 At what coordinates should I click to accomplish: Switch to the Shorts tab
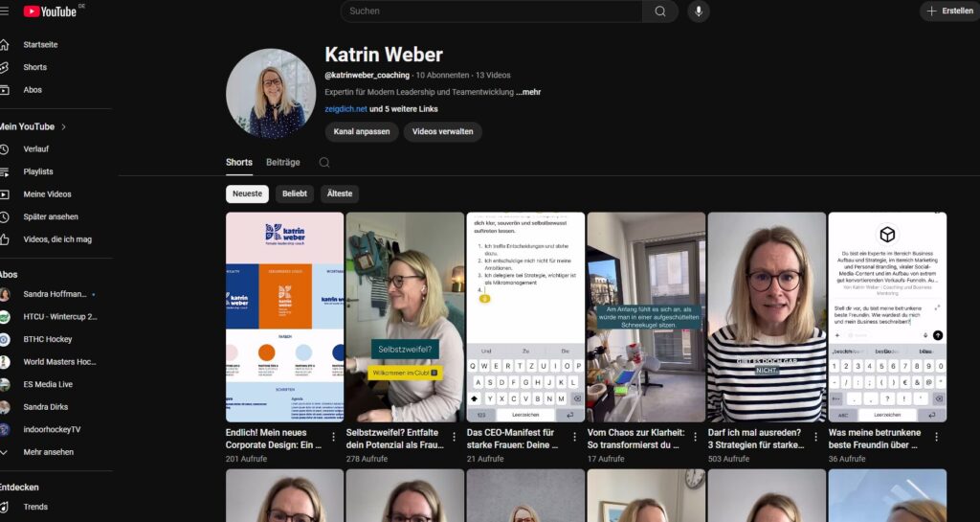(238, 163)
